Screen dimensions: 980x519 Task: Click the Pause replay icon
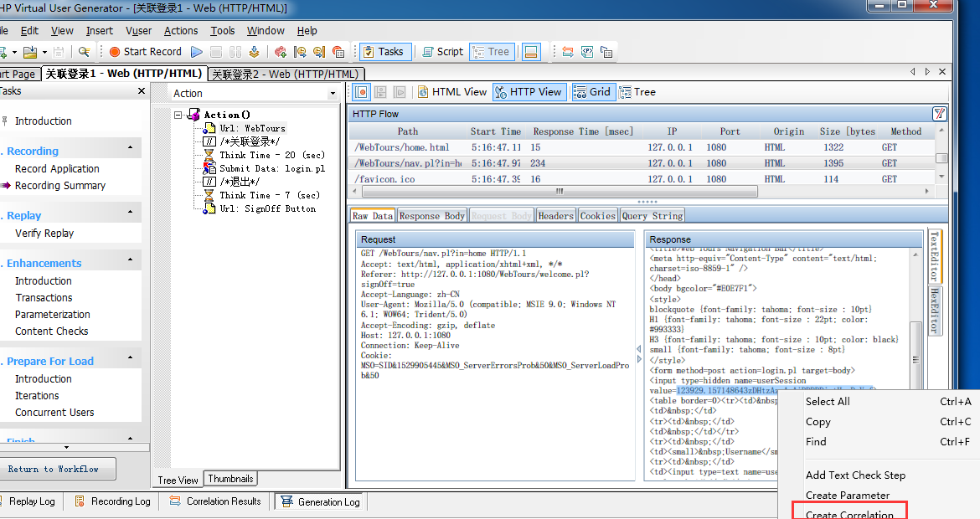[235, 52]
